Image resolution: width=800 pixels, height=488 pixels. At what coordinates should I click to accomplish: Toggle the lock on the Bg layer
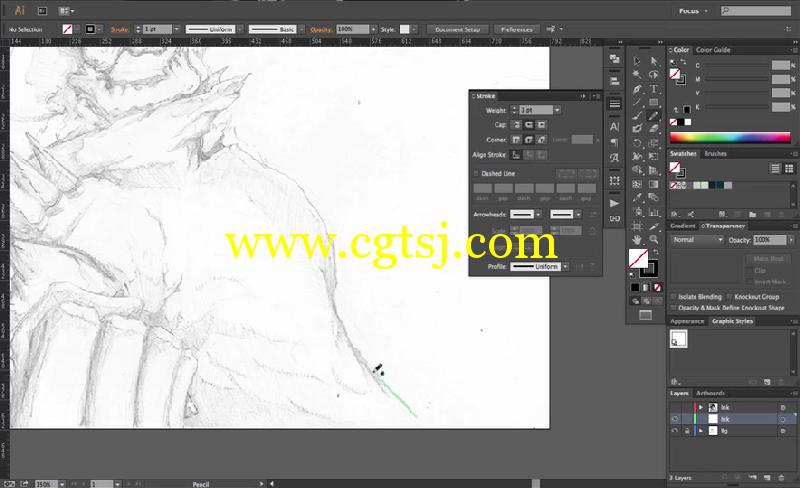coord(687,431)
